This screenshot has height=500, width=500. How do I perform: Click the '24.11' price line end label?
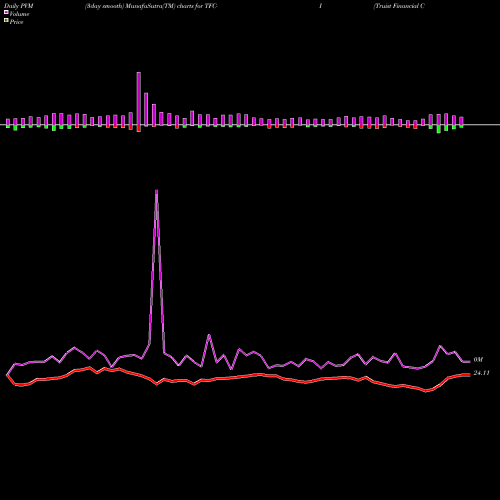481,373
